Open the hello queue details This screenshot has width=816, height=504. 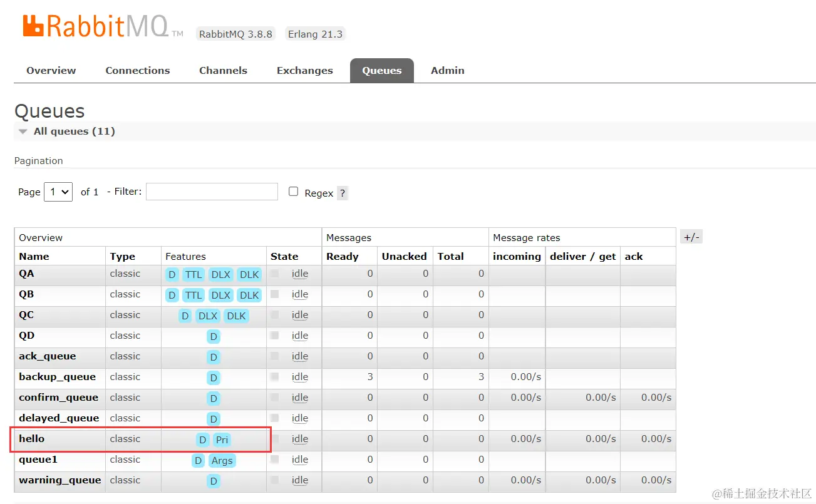point(32,439)
